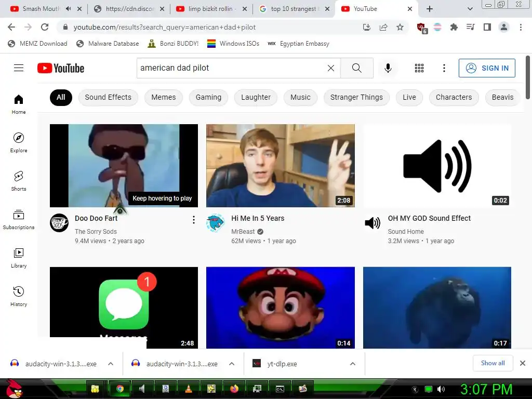Open Subscriptions in the sidebar
The width and height of the screenshot is (532, 399).
click(19, 220)
